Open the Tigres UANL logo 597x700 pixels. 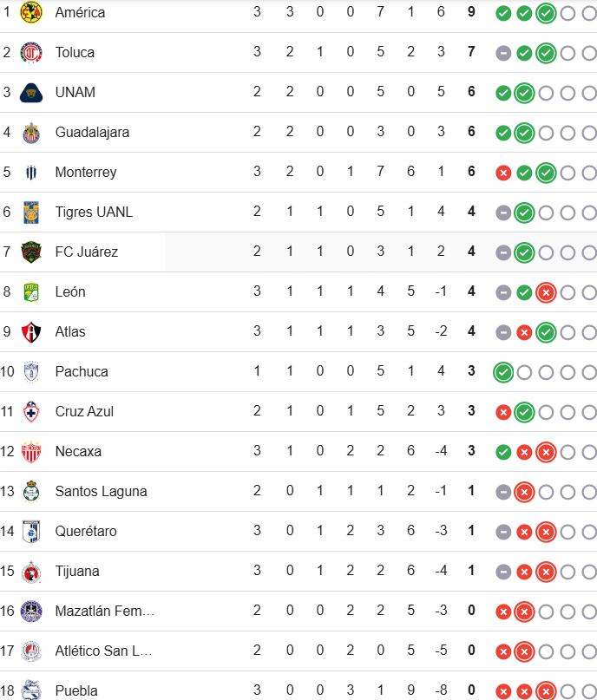coord(31,212)
